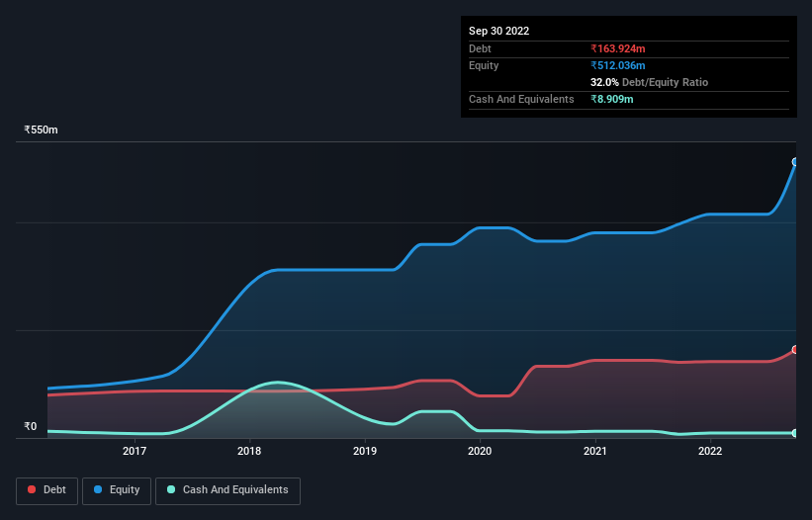The image size is (812, 520).
Task: Click the 2022 x-axis label
Action: [x=710, y=451]
